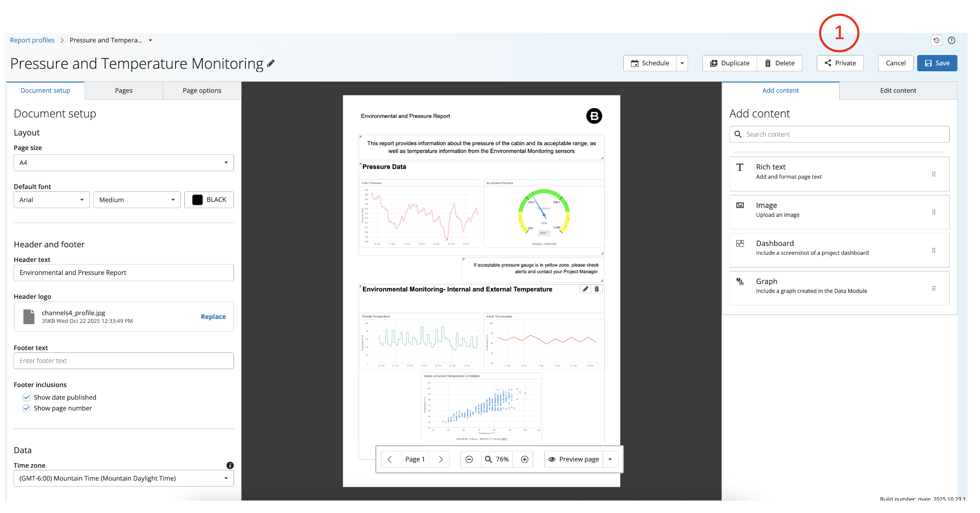Open the Time zone dropdown

click(x=124, y=478)
